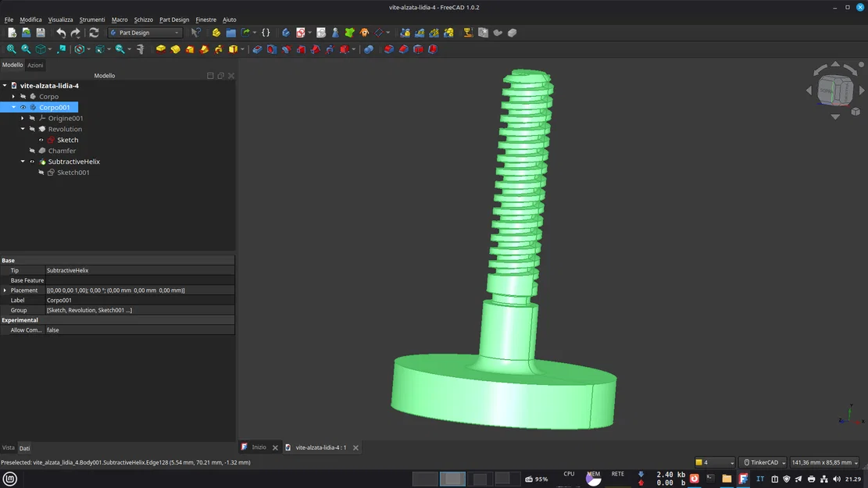Toggle visibility eye of Corpo001
Screen dimensions: 868x488
pyautogui.click(x=23, y=107)
